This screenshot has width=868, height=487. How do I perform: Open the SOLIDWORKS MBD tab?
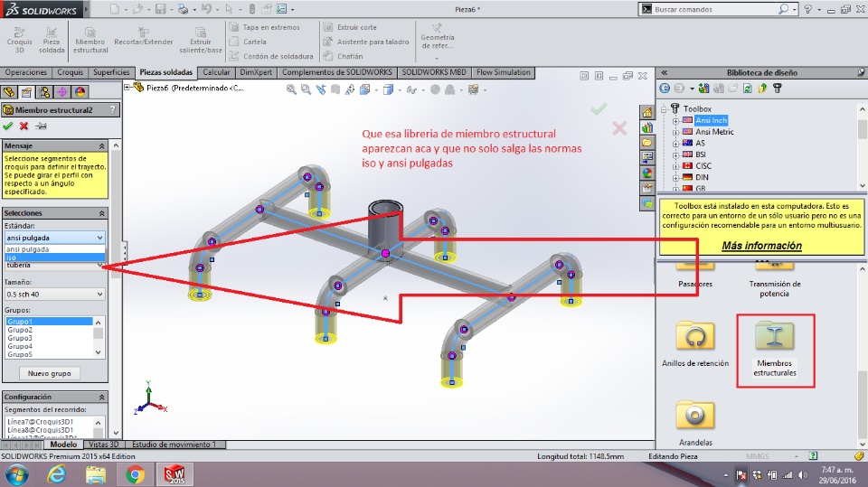[x=434, y=72]
